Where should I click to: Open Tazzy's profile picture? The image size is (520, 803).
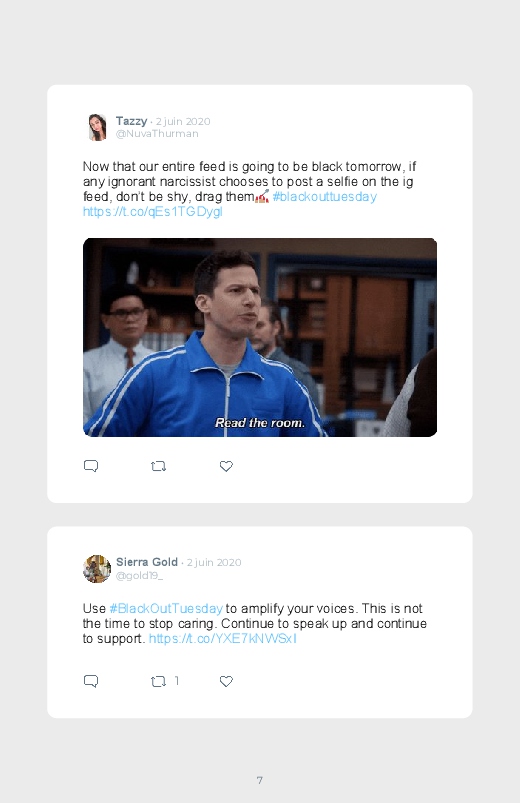coord(97,127)
